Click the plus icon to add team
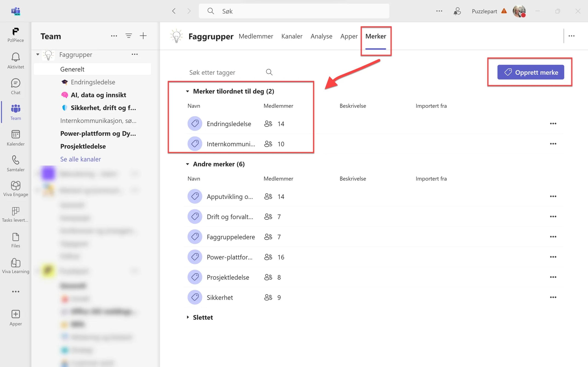This screenshot has width=588, height=367. pos(143,36)
